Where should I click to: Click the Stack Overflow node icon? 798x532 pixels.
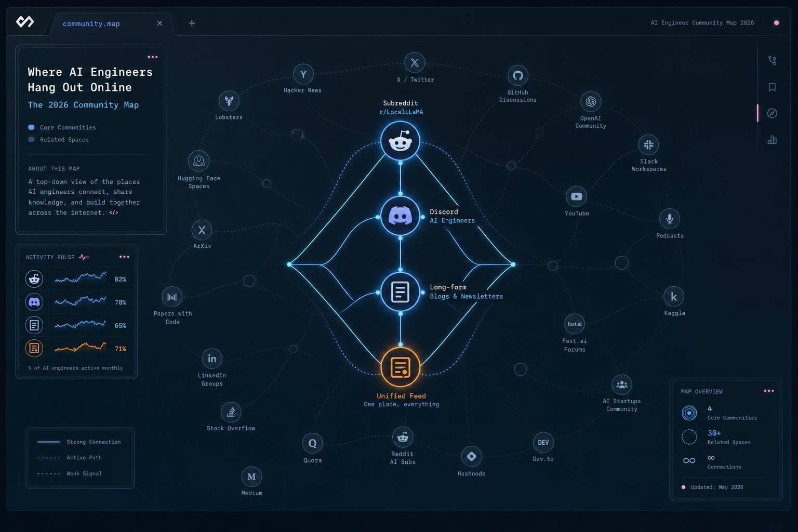231,413
